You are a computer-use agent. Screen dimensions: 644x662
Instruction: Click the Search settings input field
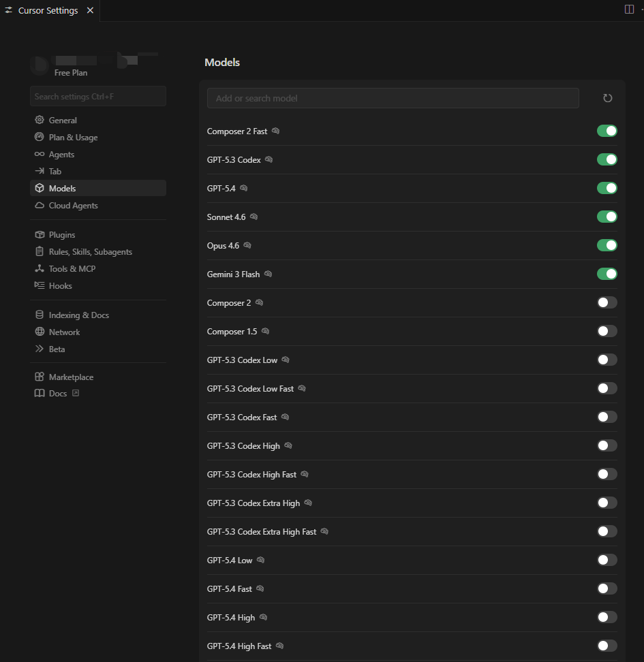coord(98,96)
